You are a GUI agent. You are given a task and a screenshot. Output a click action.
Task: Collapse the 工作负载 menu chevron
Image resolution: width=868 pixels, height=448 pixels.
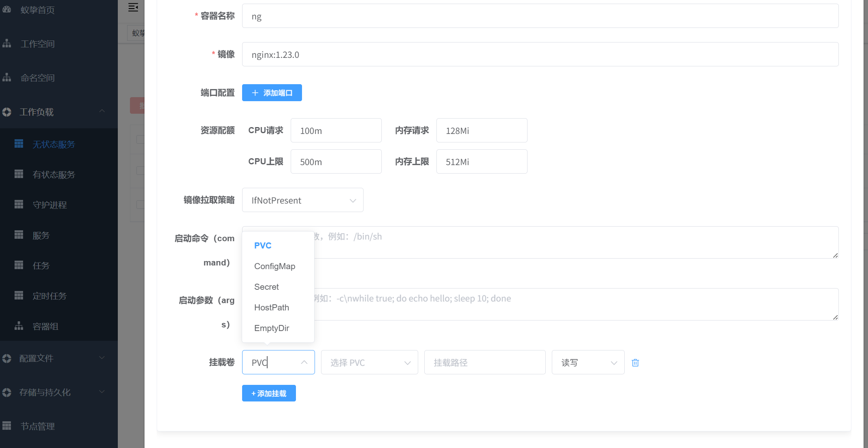[102, 111]
